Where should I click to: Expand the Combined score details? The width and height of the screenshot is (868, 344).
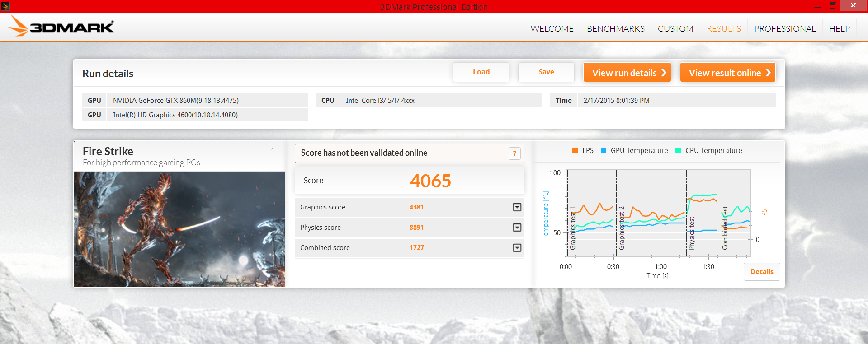(x=517, y=248)
